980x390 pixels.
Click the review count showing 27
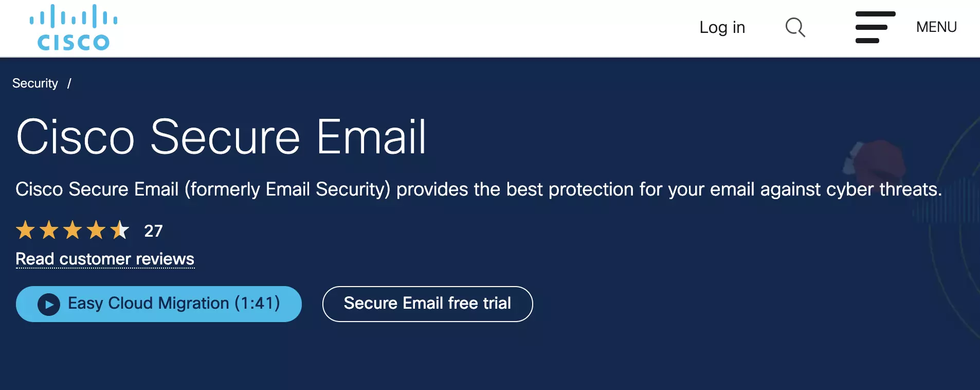click(153, 231)
